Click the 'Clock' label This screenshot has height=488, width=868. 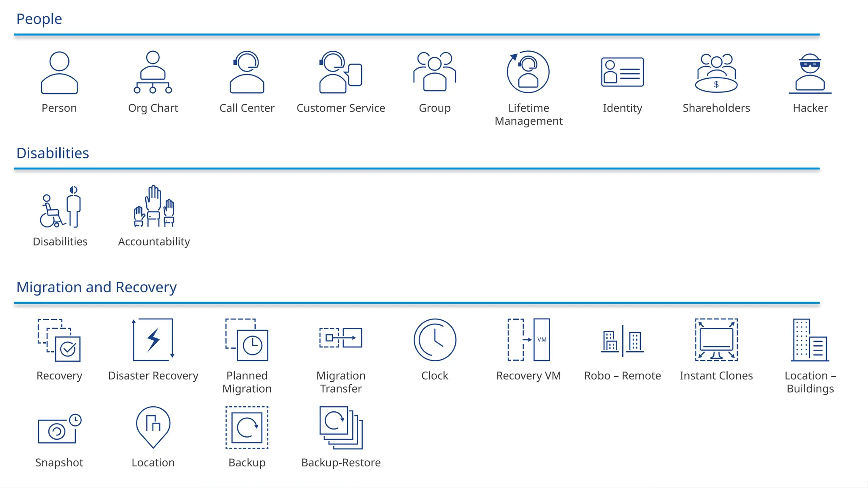(x=435, y=376)
